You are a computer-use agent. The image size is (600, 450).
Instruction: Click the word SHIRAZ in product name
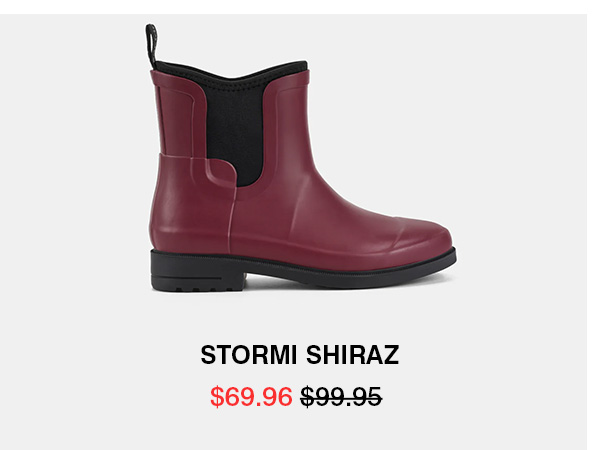[352, 355]
